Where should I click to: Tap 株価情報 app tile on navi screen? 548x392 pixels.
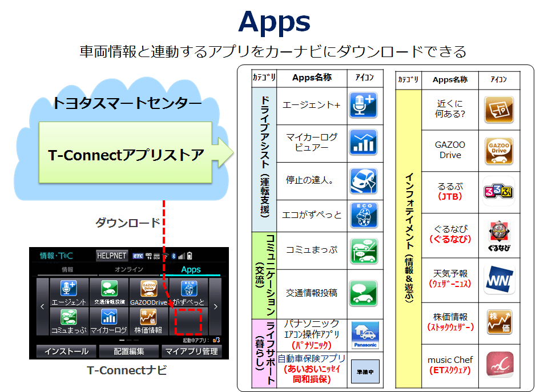[x=148, y=321]
